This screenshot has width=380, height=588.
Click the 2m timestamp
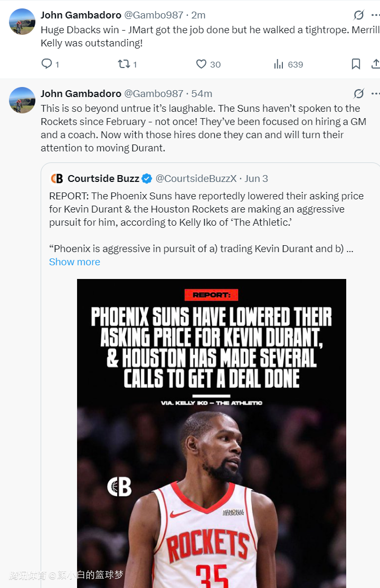coord(198,15)
